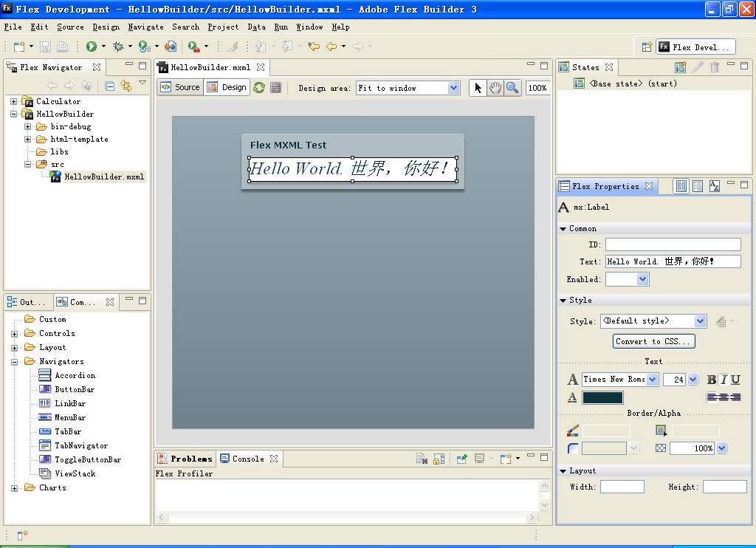Open Design area Fit to window dropdown
Image resolution: width=756 pixels, height=548 pixels.
coord(454,88)
